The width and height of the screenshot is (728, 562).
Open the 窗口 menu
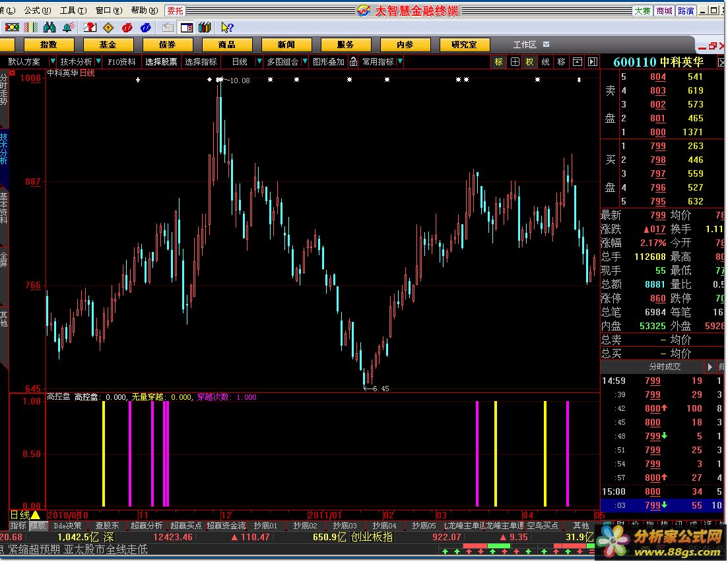(x=109, y=10)
